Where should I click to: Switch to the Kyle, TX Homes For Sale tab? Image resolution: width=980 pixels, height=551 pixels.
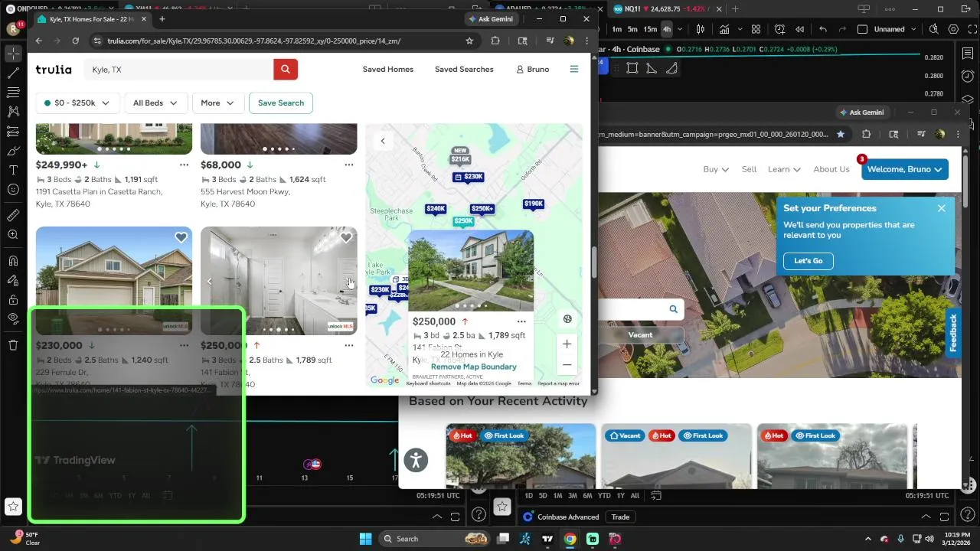click(x=91, y=19)
